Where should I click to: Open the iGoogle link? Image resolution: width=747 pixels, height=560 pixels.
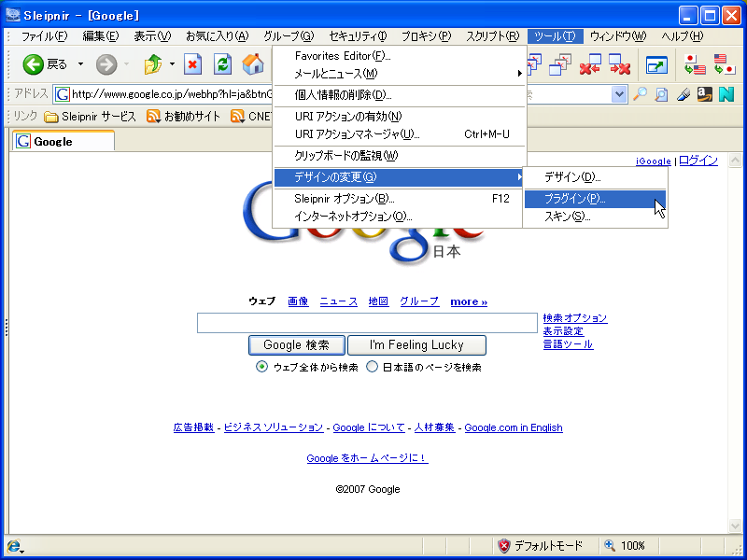click(x=653, y=161)
